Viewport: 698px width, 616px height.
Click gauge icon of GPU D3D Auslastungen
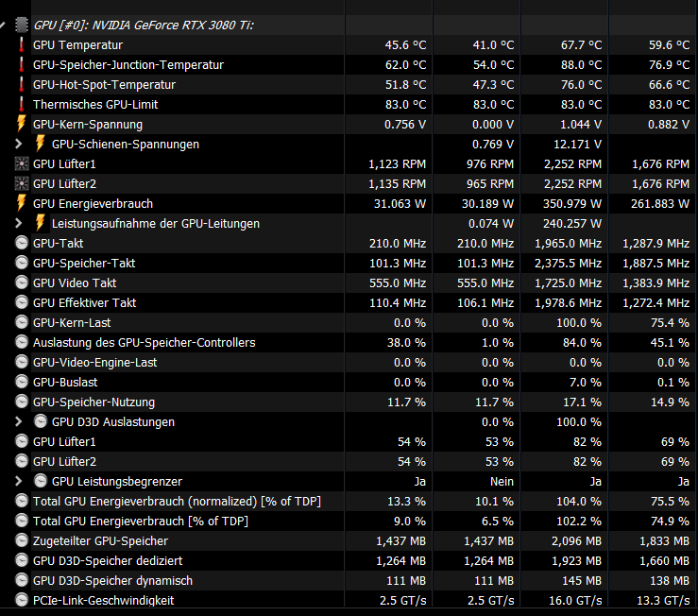click(x=41, y=421)
